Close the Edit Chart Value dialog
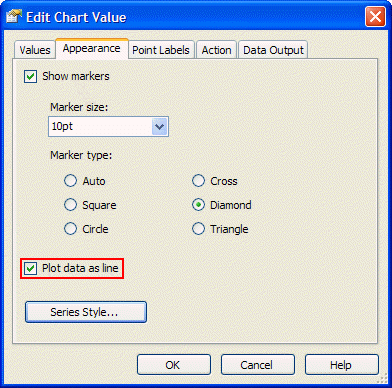The height and width of the screenshot is (388, 392). pyautogui.click(x=375, y=16)
